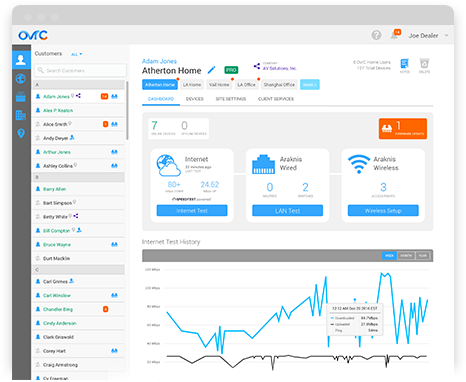Click the pencil icon next to Atherton Home

click(211, 70)
